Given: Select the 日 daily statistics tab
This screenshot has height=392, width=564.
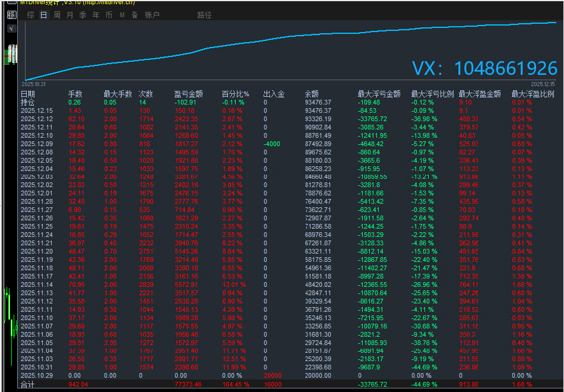Looking at the screenshot, I should coord(43,15).
